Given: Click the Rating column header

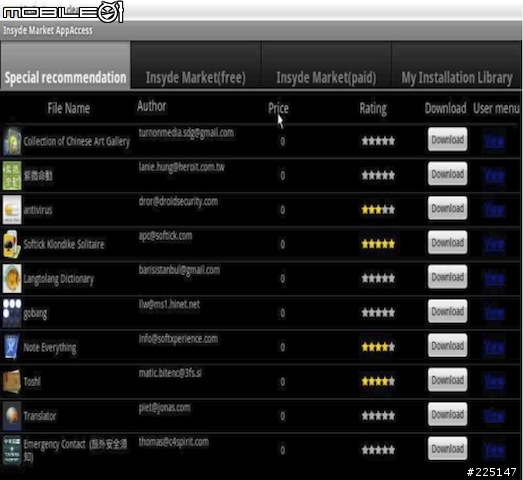Looking at the screenshot, I should click(373, 109).
